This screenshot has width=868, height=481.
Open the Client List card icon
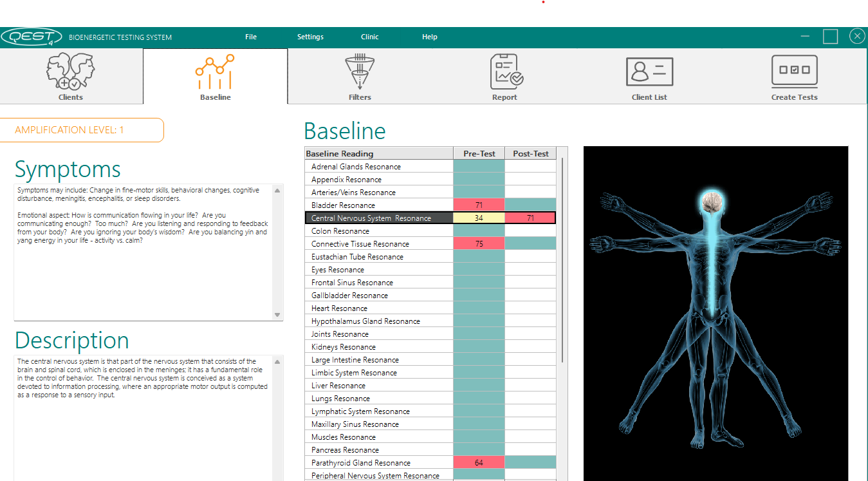pos(649,72)
